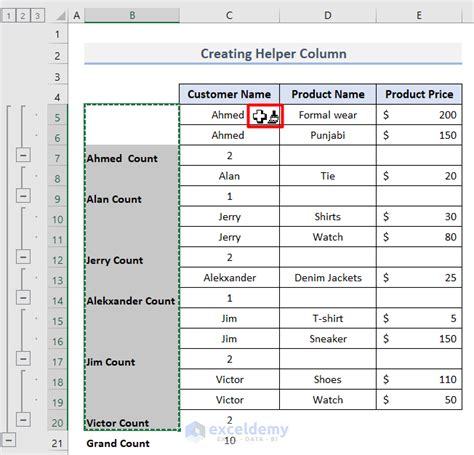Select column D header
The image size is (474, 455).
[328, 15]
